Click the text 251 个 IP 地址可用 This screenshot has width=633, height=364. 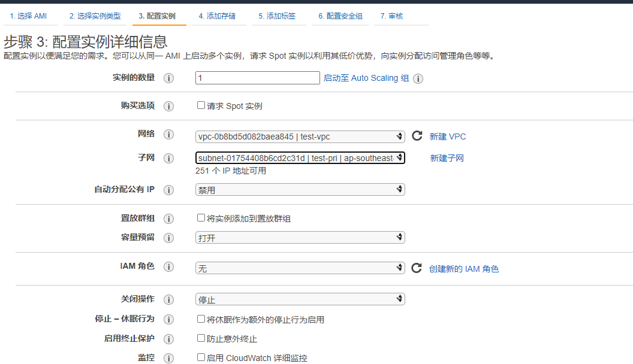pyautogui.click(x=231, y=171)
